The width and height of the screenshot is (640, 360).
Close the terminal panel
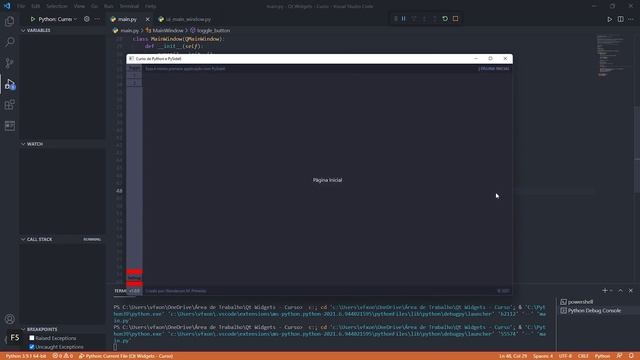click(631, 290)
